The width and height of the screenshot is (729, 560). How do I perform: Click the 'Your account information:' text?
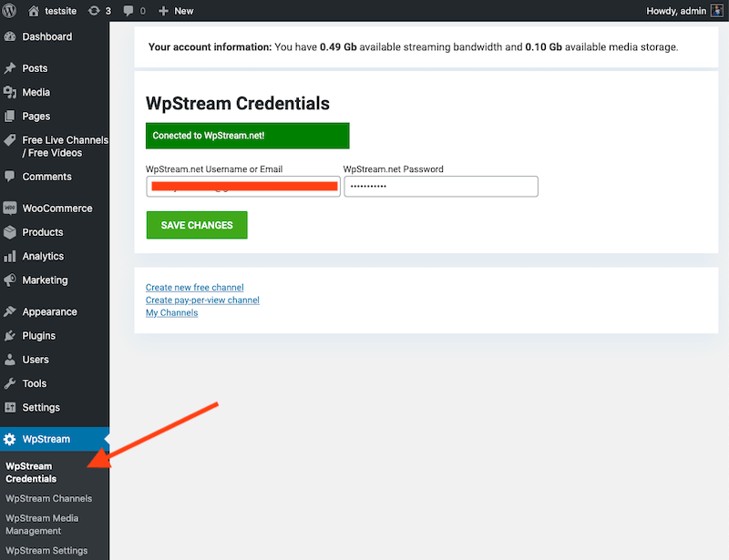click(210, 47)
